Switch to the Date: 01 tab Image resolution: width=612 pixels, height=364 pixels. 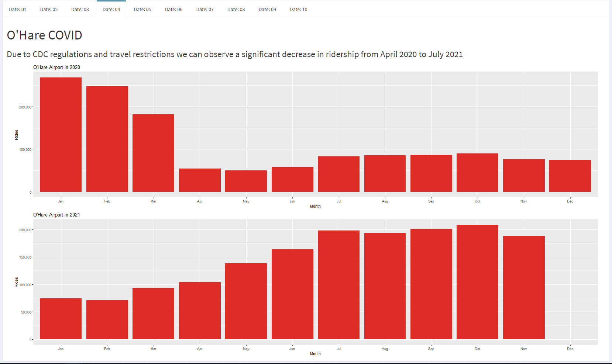tap(18, 9)
